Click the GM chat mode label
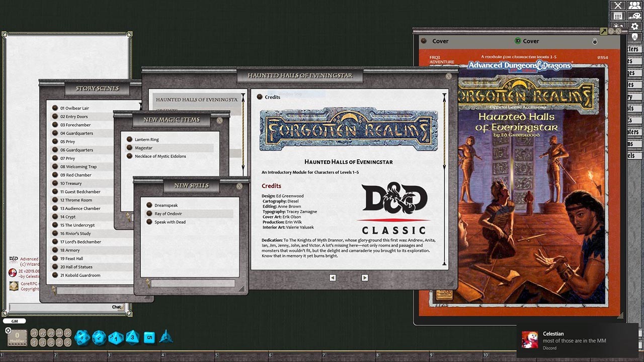 pos(14,321)
